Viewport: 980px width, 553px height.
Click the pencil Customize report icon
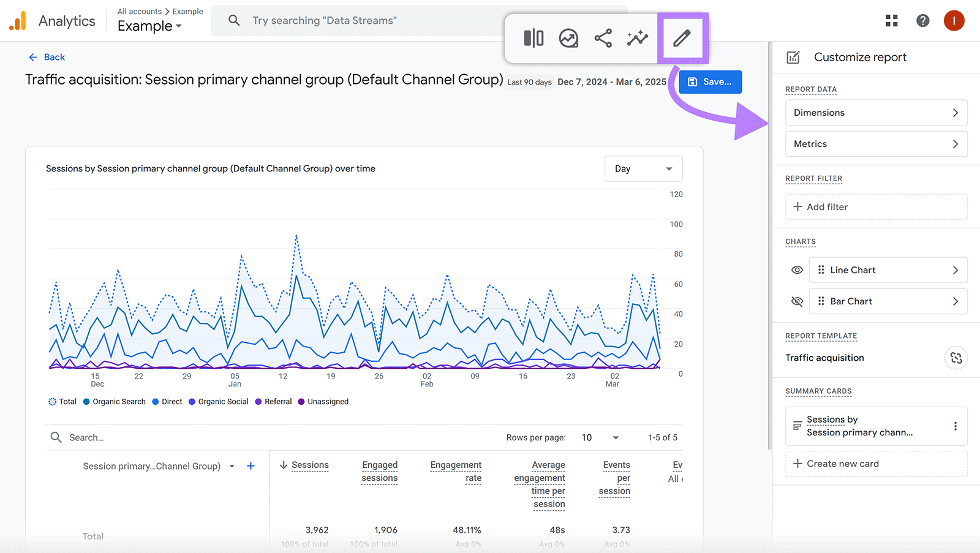pyautogui.click(x=682, y=38)
